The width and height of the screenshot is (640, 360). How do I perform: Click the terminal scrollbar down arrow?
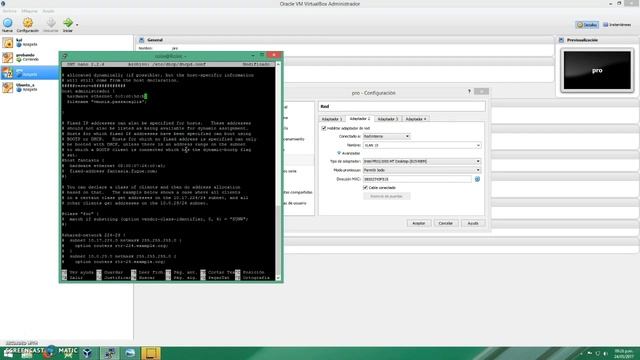point(278,278)
